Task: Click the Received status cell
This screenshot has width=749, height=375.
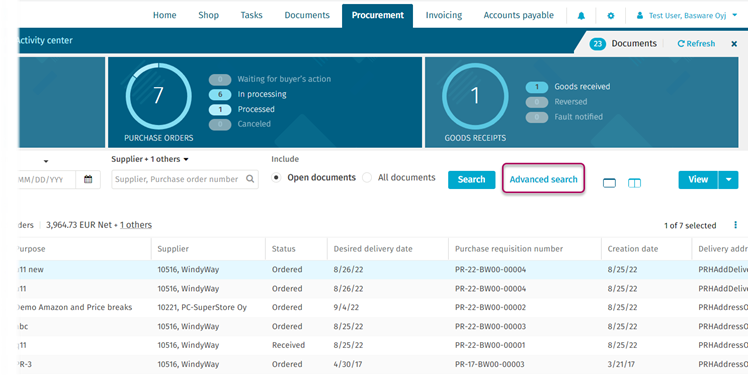Action: pos(288,345)
